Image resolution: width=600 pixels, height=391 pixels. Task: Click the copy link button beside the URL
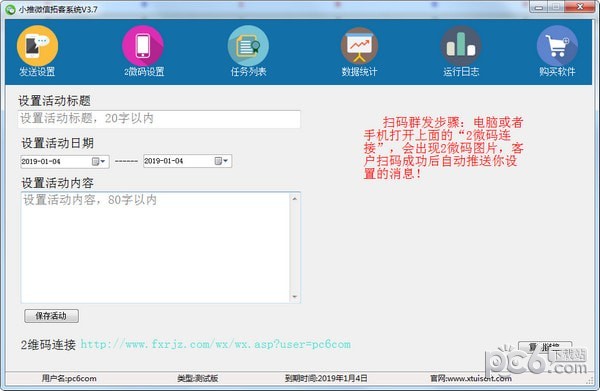(x=545, y=348)
